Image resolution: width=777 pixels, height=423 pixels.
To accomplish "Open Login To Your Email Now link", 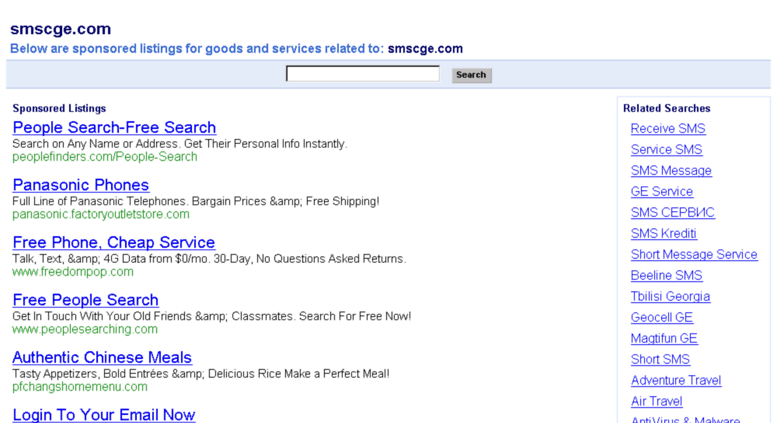I will [x=104, y=415].
